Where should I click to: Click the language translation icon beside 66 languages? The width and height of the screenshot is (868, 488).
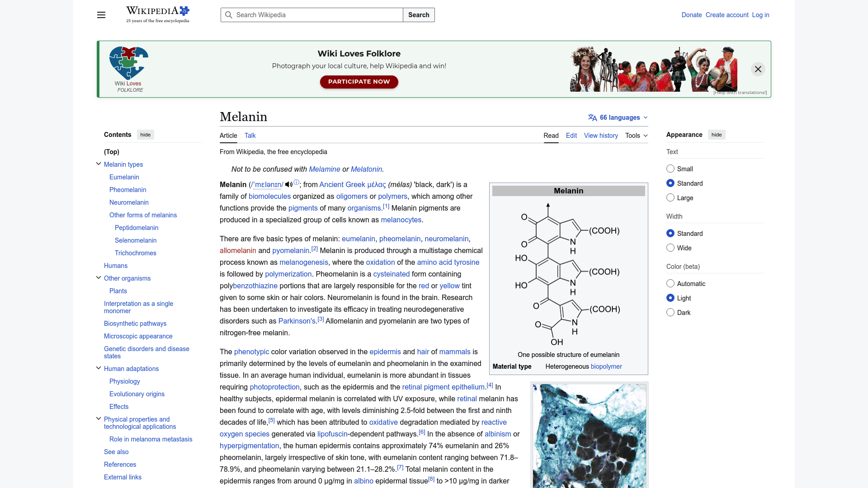point(592,117)
